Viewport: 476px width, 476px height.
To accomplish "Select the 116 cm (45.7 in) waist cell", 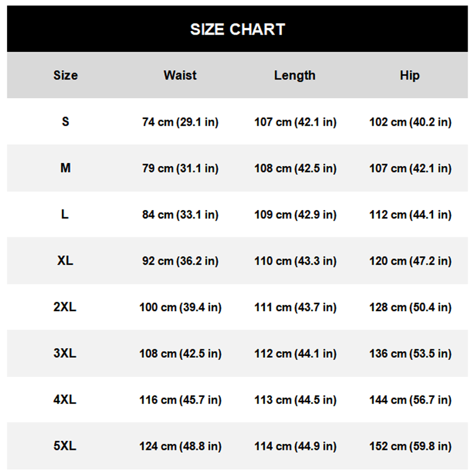I will (x=180, y=400).
